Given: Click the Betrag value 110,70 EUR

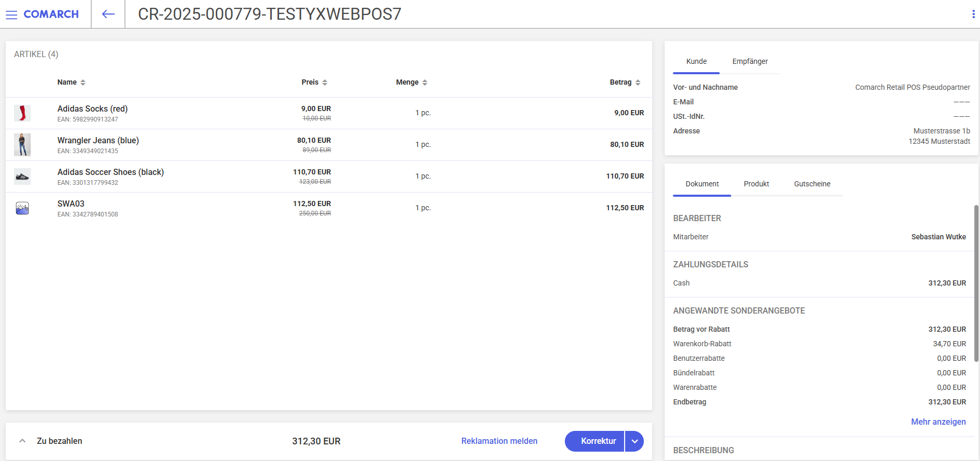Looking at the screenshot, I should click(x=625, y=176).
